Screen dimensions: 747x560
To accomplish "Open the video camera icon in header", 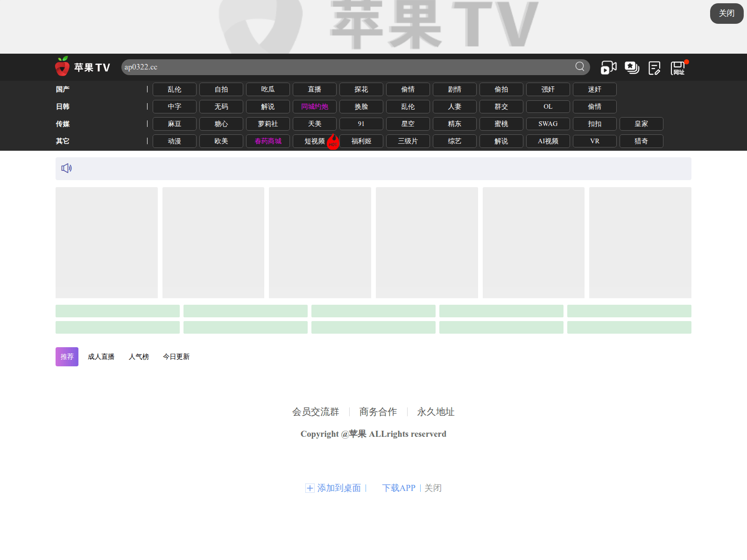I will click(x=609, y=68).
